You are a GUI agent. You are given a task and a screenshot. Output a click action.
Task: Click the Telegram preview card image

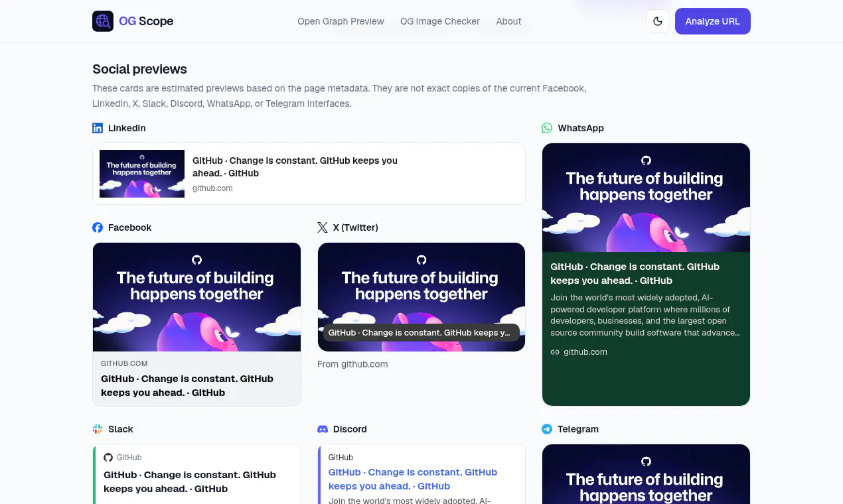click(646, 474)
